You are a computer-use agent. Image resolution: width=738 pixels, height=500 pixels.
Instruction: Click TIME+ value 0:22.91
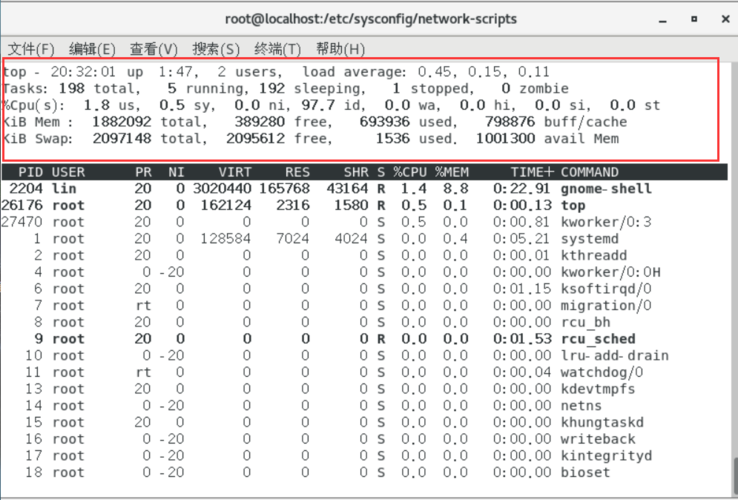[x=521, y=189]
